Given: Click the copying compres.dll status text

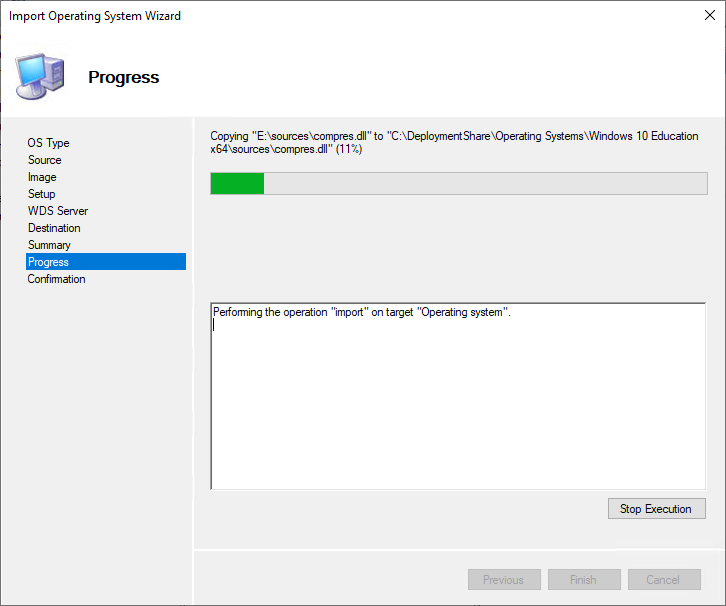Looking at the screenshot, I should tap(454, 142).
